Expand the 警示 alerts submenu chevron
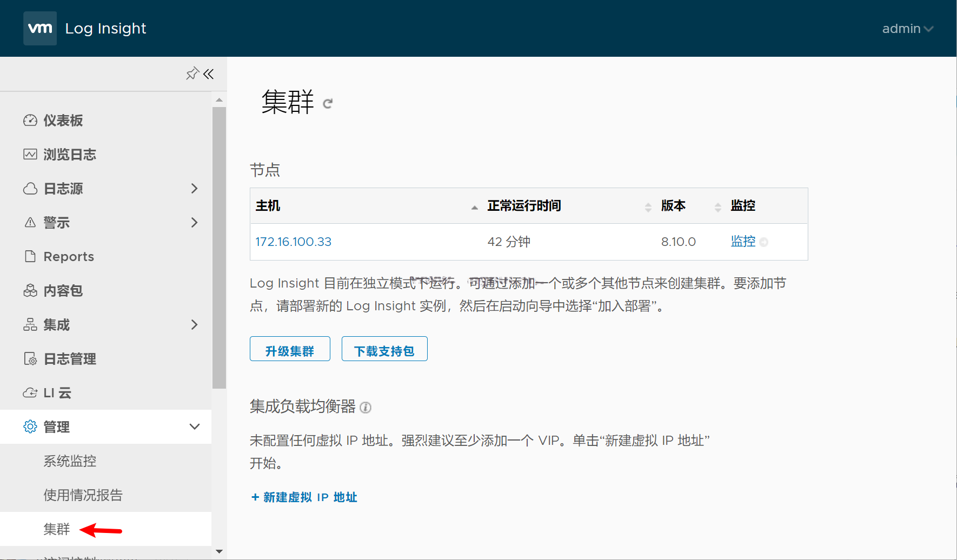Viewport: 957px width, 560px height. (195, 223)
